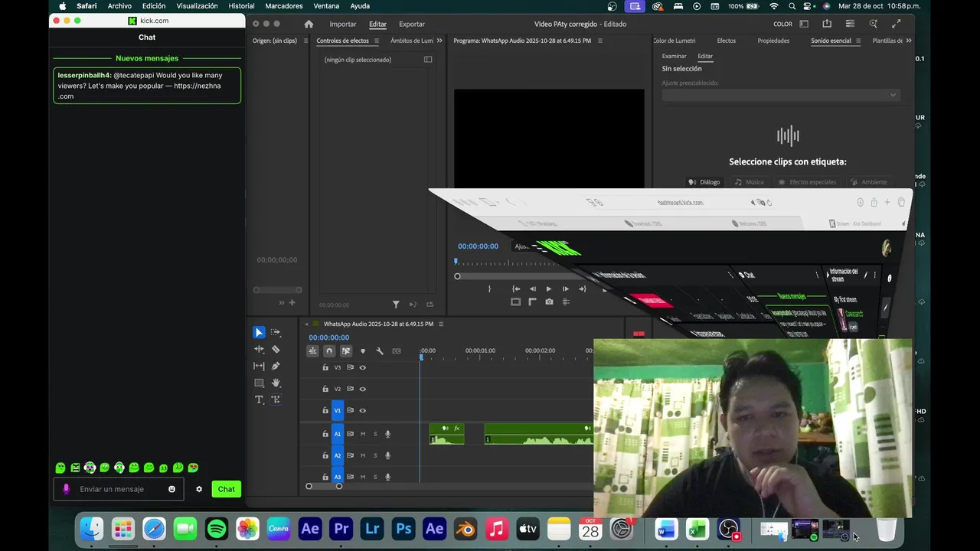Viewport: 980px width, 551px height.
Task: Select the Rectangle tool
Action: pyautogui.click(x=259, y=383)
